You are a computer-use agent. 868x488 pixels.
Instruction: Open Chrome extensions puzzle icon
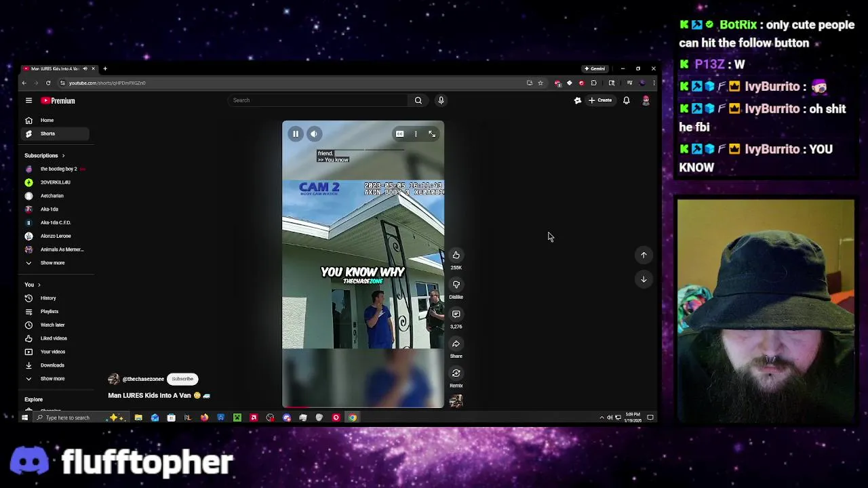594,83
